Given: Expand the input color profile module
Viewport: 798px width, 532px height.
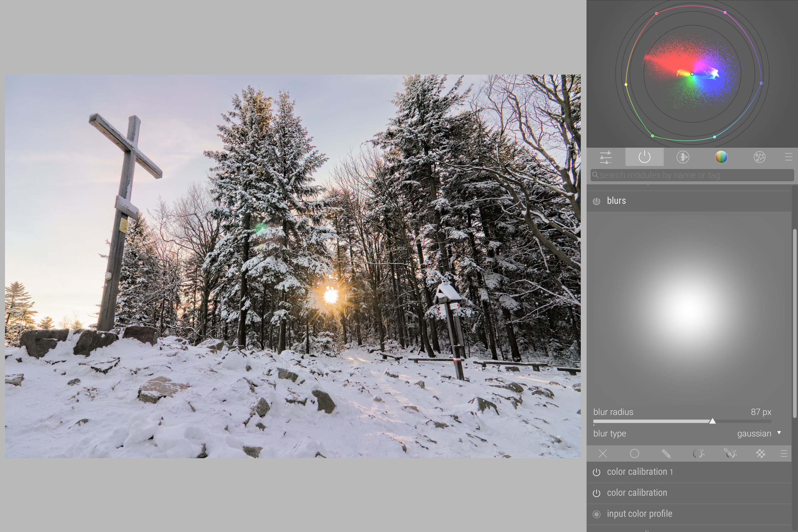Looking at the screenshot, I should [x=640, y=514].
